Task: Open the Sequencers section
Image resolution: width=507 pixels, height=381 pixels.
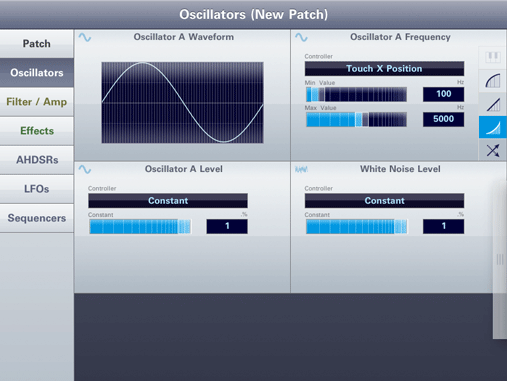Action: (x=37, y=218)
